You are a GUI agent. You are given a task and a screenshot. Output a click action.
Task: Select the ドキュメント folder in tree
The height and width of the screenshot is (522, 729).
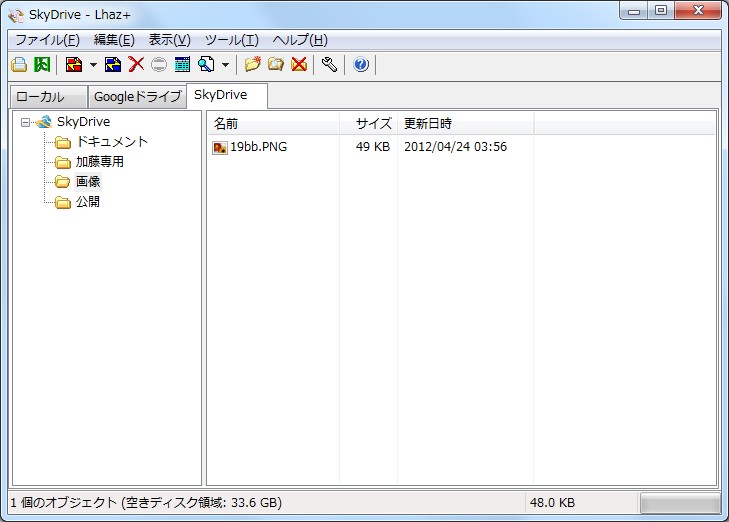point(112,142)
